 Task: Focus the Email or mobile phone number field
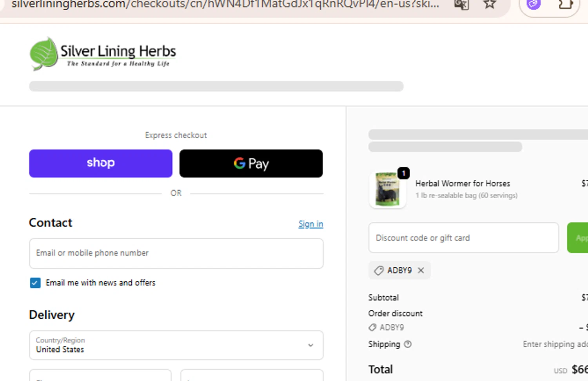tap(176, 253)
